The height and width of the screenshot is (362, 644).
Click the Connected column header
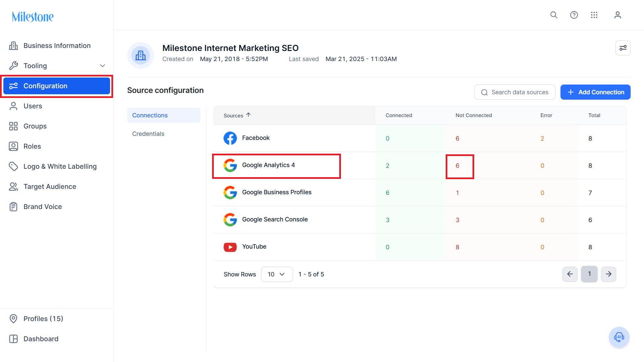(399, 115)
